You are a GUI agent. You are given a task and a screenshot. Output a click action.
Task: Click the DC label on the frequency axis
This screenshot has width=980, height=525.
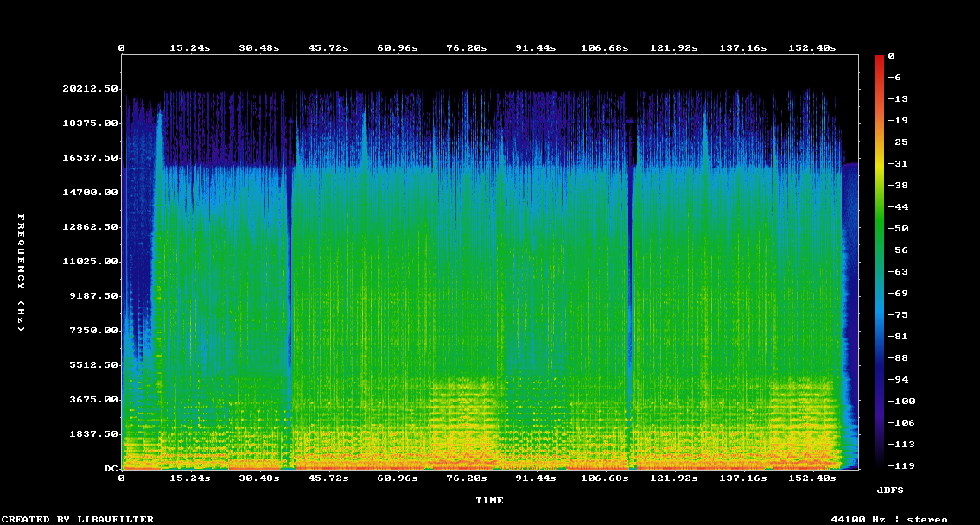[111, 469]
